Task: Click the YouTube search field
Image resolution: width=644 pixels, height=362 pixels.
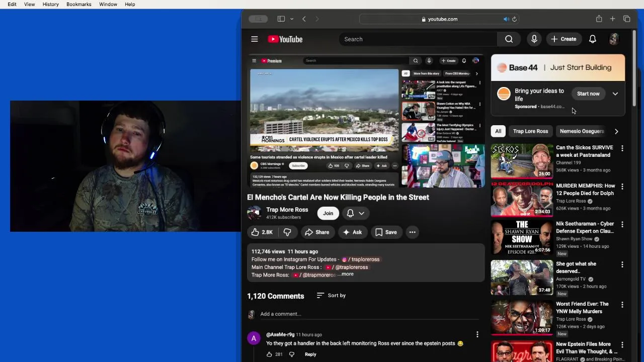Action: (418, 39)
